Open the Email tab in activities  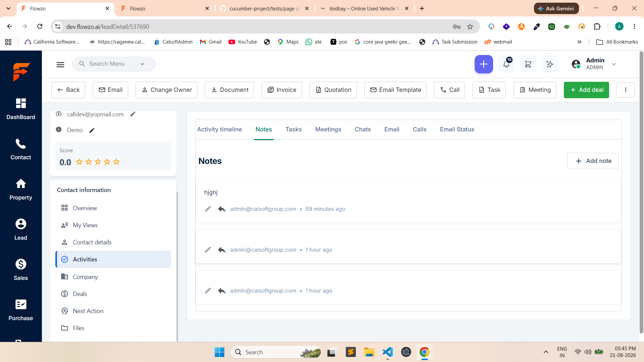pos(392,129)
